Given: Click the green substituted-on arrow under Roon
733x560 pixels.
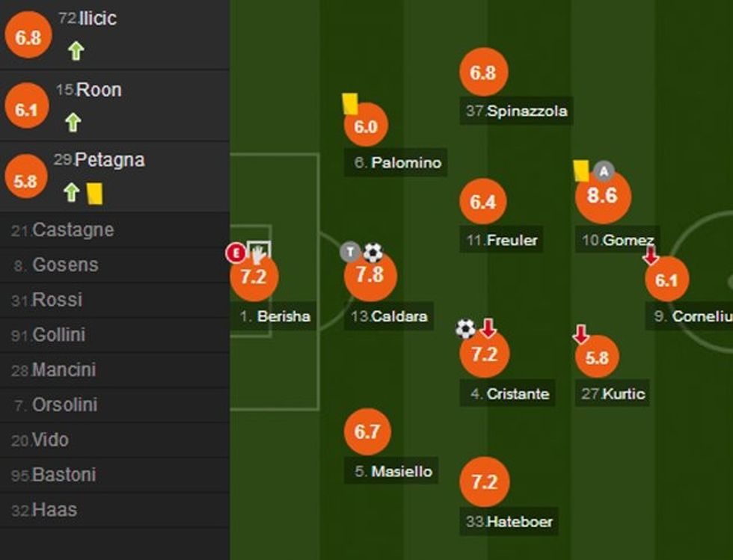Looking at the screenshot, I should point(73,122).
